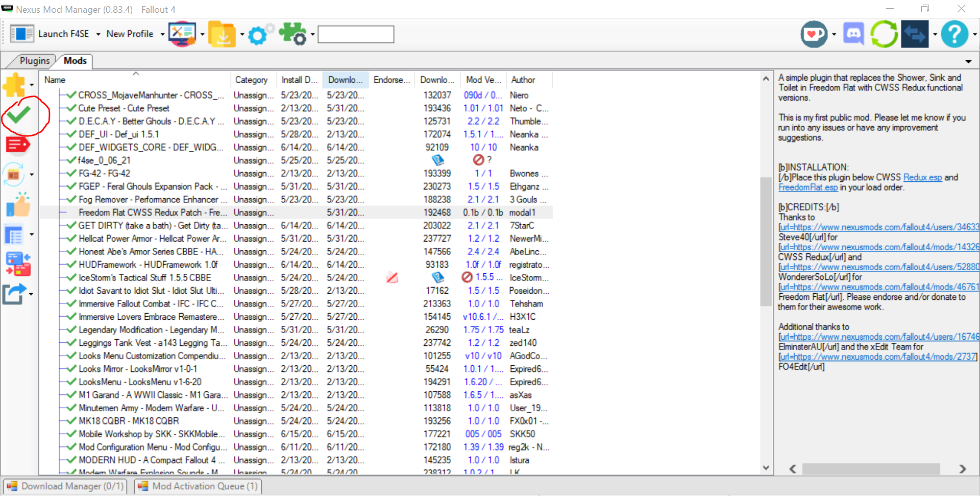This screenshot has height=496, width=980.
Task: Open the Discord icon
Action: pyautogui.click(x=853, y=34)
